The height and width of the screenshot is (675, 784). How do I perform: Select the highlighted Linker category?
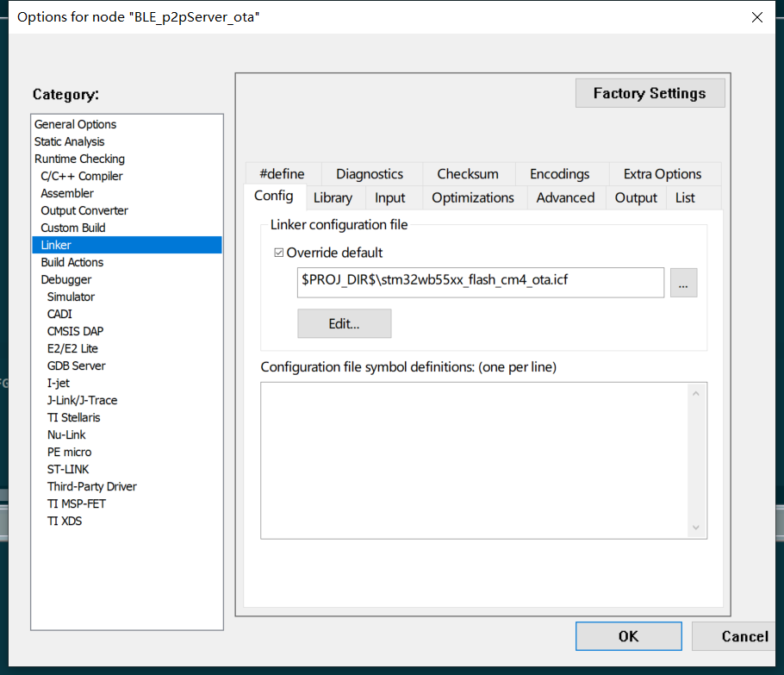[x=127, y=245]
